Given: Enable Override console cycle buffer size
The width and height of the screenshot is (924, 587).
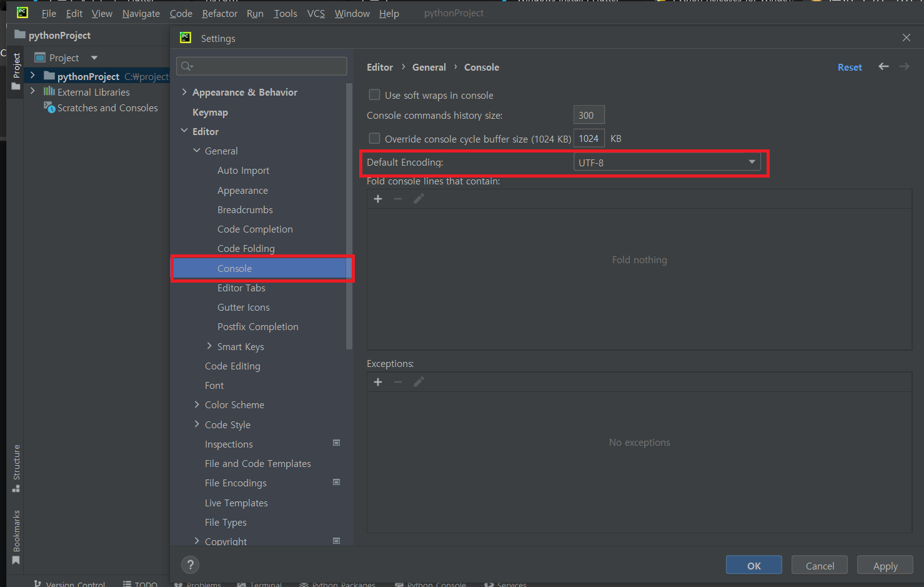Looking at the screenshot, I should coord(374,138).
